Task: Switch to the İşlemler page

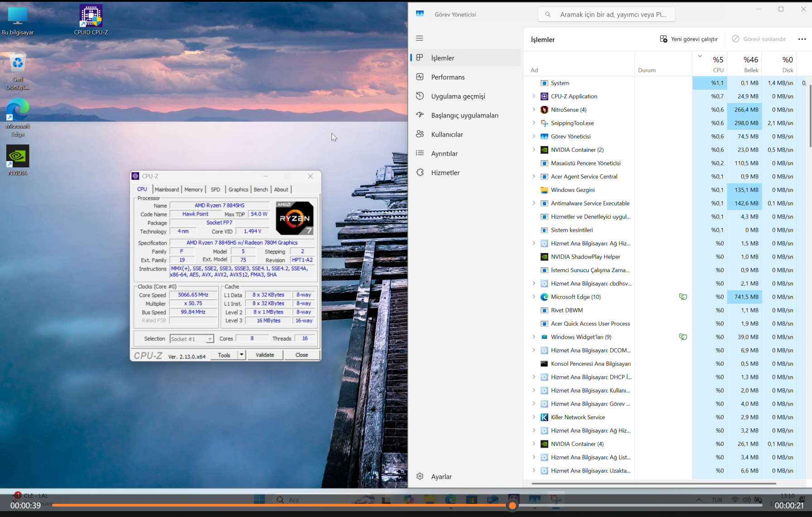Action: pyautogui.click(x=466, y=58)
